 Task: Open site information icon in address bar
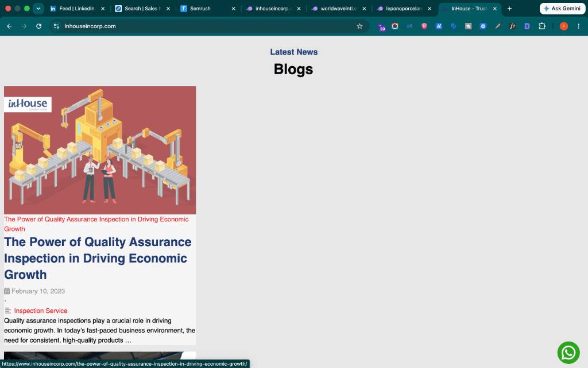[x=56, y=26]
